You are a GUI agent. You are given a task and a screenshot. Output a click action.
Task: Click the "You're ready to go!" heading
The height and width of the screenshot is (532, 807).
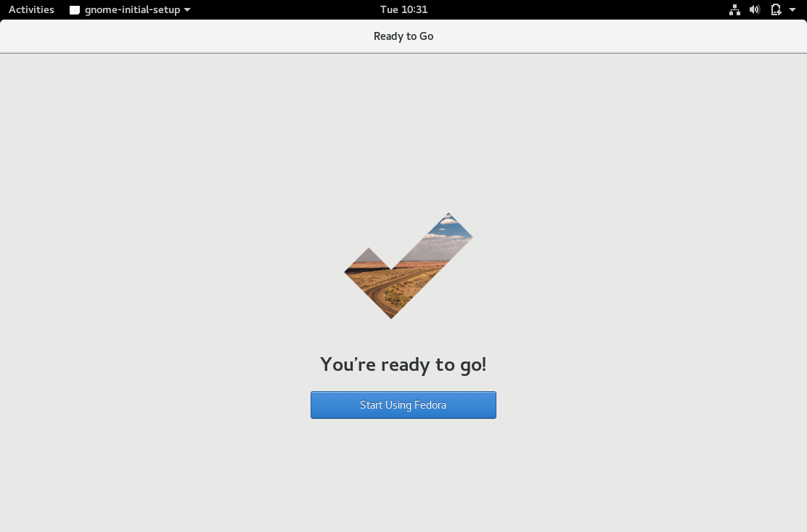click(403, 364)
